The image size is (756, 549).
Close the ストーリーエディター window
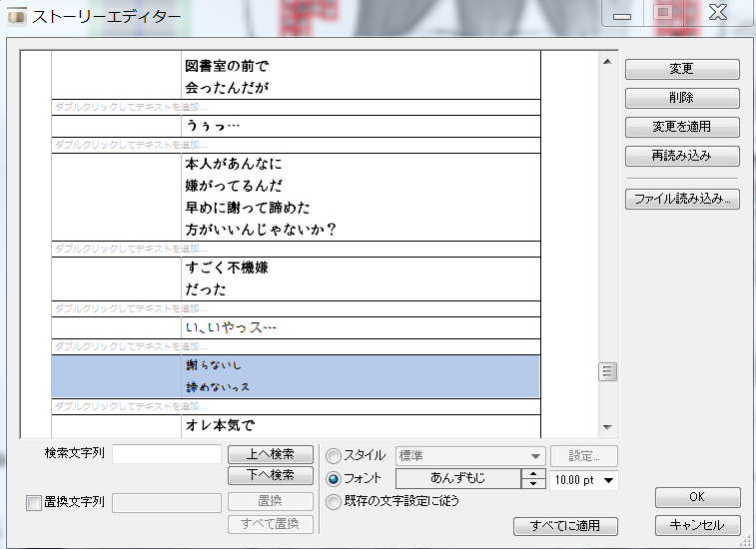point(717,13)
